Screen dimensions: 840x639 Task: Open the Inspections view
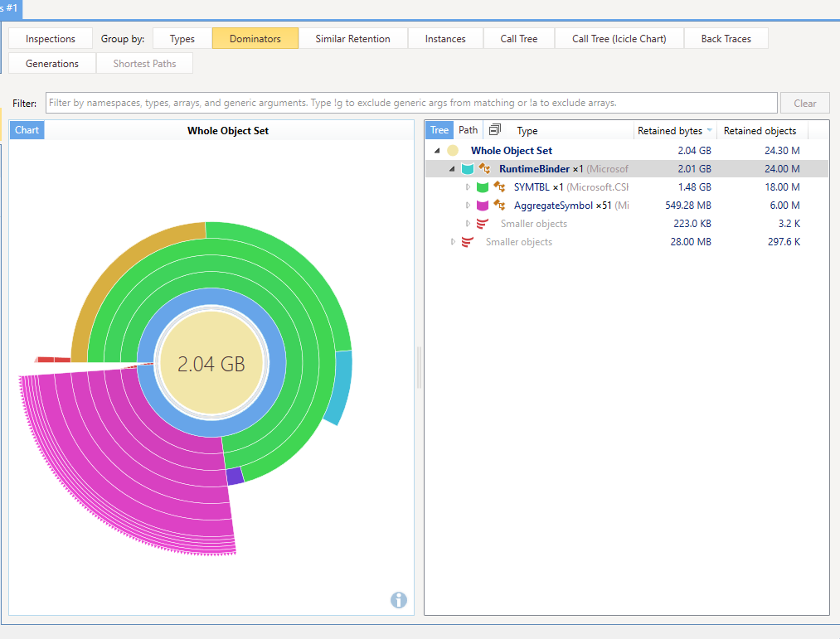point(50,38)
